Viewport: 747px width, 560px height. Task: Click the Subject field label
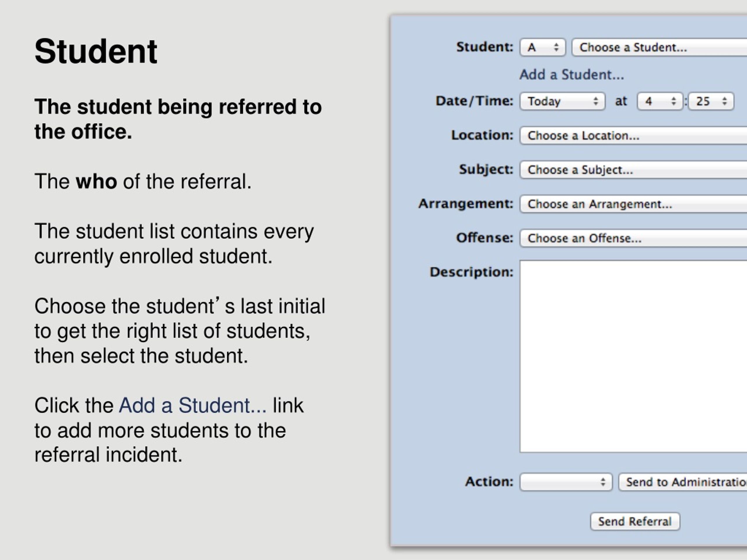pos(486,169)
